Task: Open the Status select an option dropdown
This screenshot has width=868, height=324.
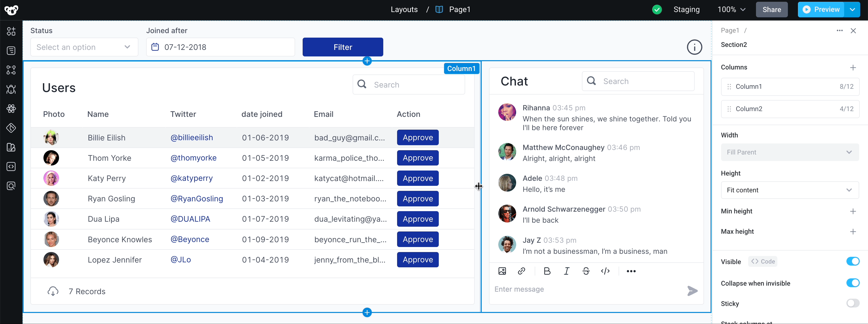Action: pos(83,47)
